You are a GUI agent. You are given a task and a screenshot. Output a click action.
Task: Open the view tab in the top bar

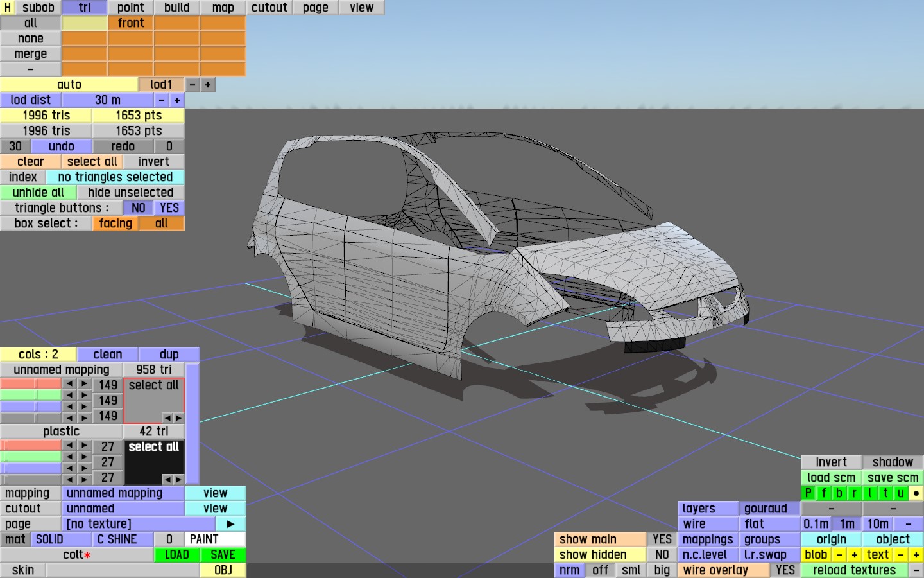[x=362, y=8]
